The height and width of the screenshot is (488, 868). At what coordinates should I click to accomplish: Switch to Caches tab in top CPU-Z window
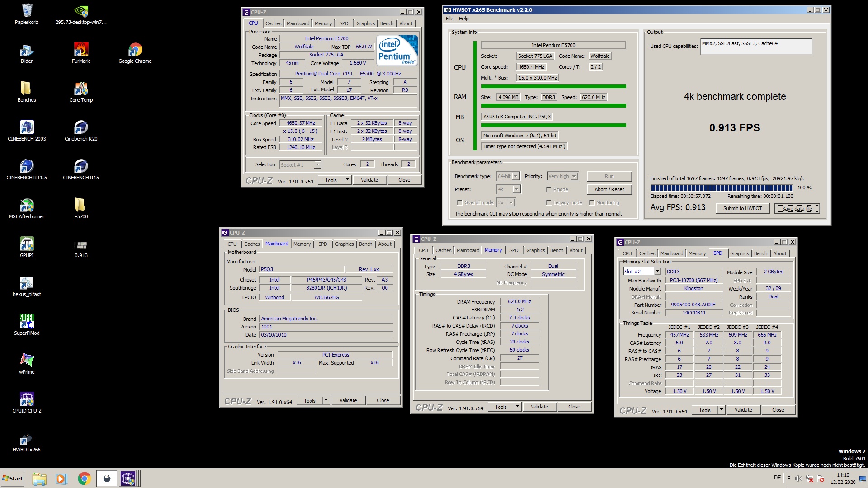point(273,23)
